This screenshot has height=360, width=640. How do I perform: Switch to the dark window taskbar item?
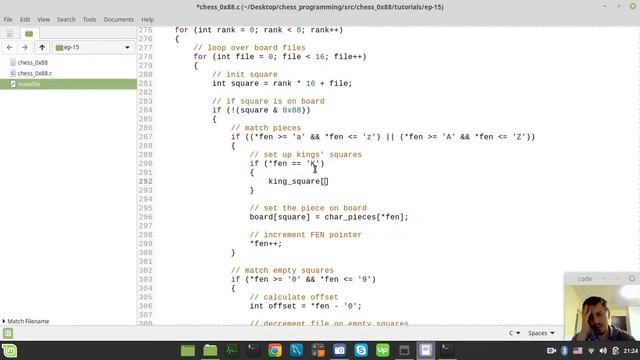click(x=404, y=350)
